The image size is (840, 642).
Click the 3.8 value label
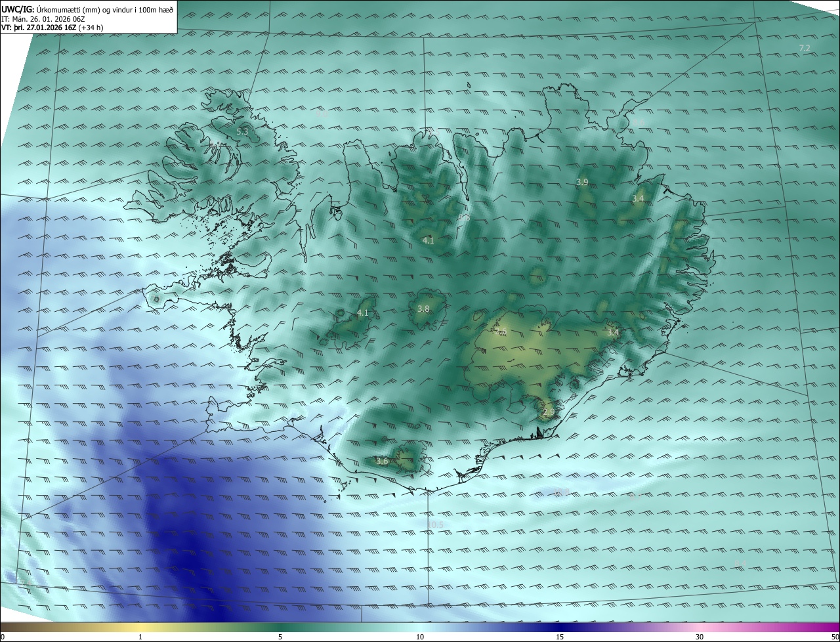pyautogui.click(x=423, y=309)
